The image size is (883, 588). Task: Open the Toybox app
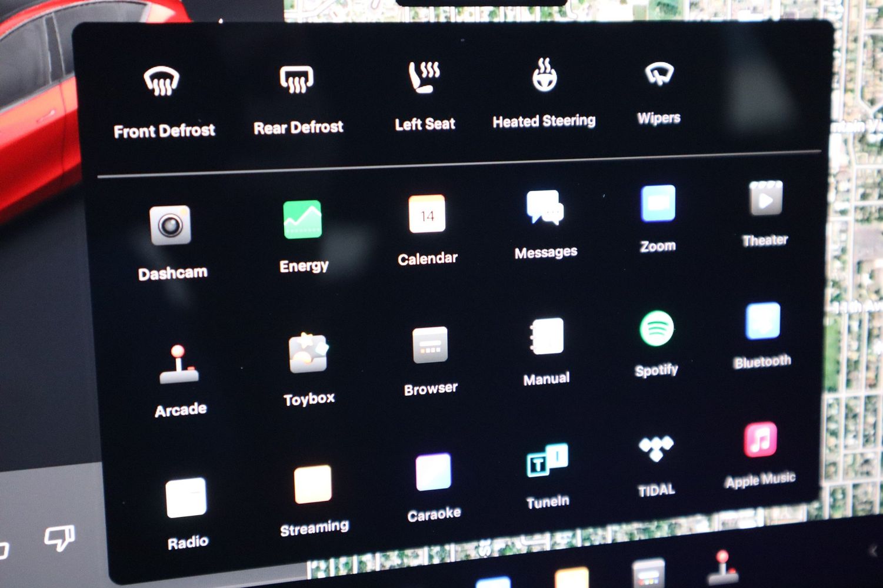tap(308, 353)
